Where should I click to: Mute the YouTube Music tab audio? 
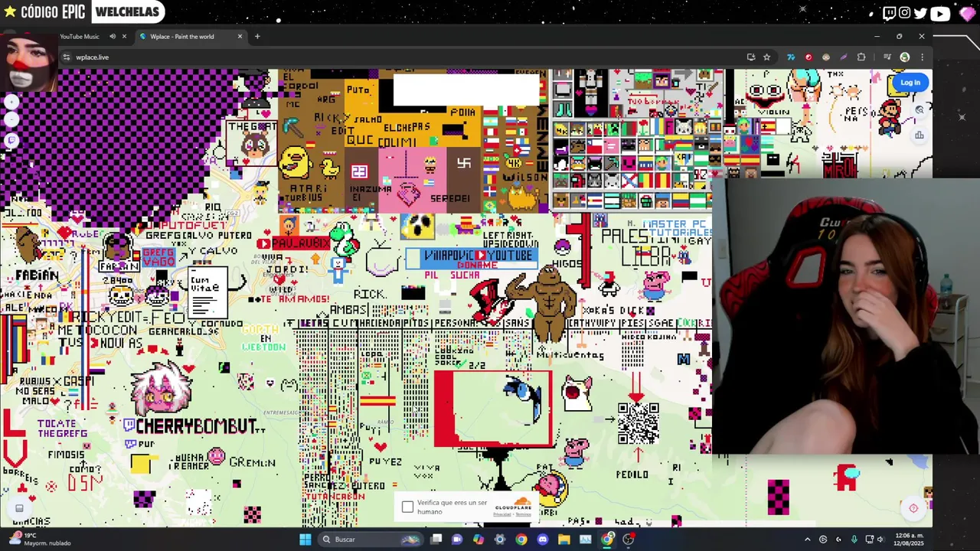[112, 37]
